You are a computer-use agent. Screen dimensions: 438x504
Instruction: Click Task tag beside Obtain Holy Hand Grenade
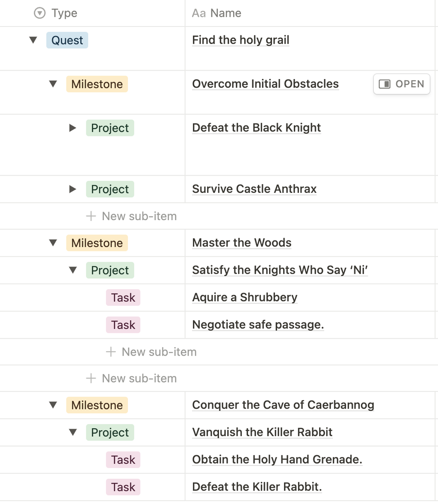point(123,460)
